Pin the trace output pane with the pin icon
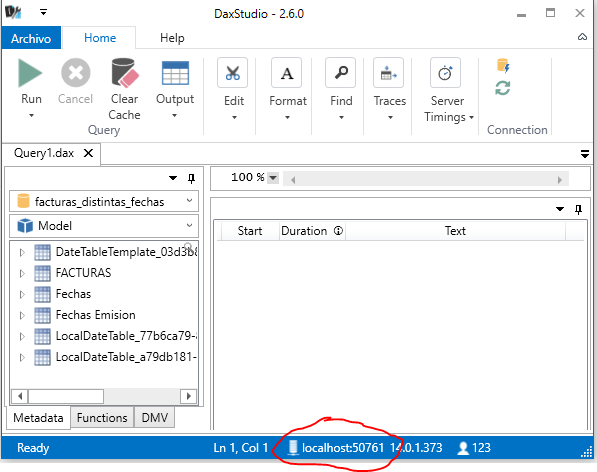Image resolution: width=597 pixels, height=472 pixels. (x=578, y=209)
